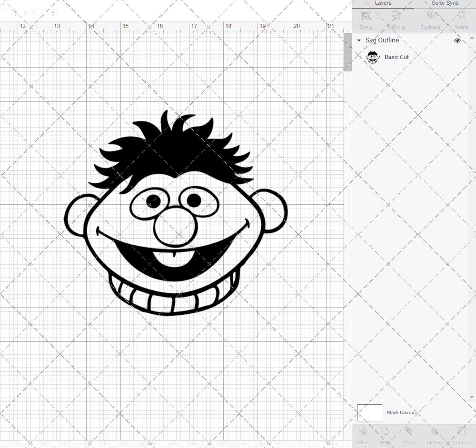Click the Basic Cut layer thumbnail
This screenshot has width=476, height=448.
pyautogui.click(x=373, y=57)
